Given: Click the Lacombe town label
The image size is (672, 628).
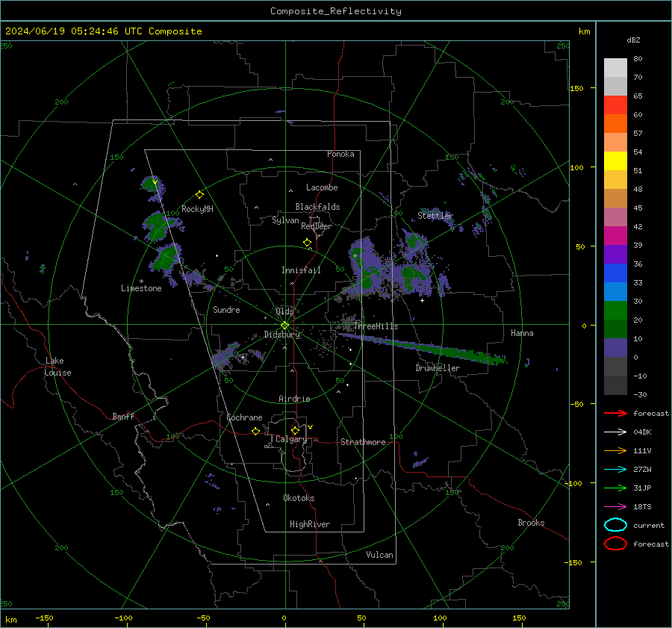Looking at the screenshot, I should pos(322,187).
